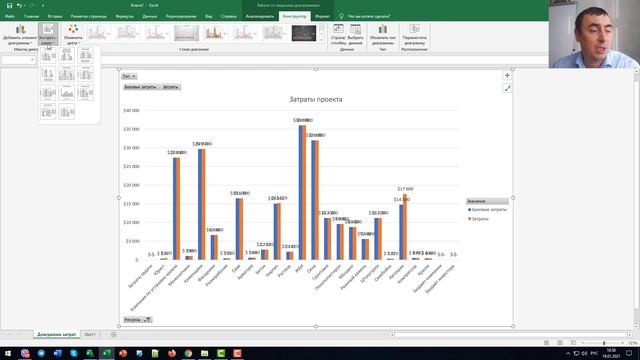Image resolution: width=640 pixels, height=360 pixels.
Task: Select the chart title Затраты проекта
Action: tap(316, 99)
